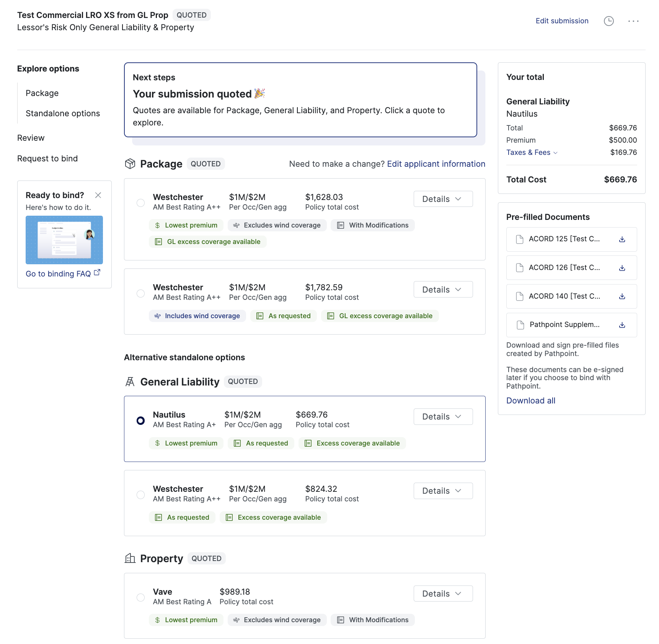Select the Westchester $824.32 General Liability quote
This screenshot has height=644, width=659.
pos(141,495)
